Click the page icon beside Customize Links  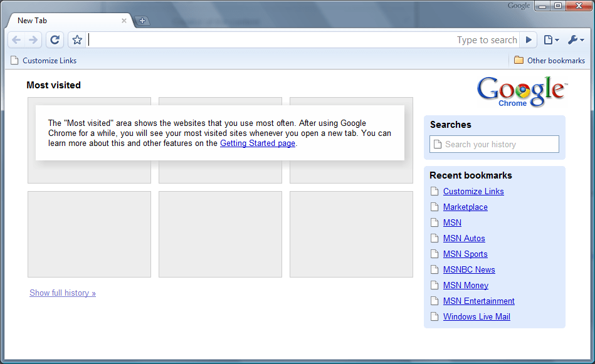tap(14, 60)
